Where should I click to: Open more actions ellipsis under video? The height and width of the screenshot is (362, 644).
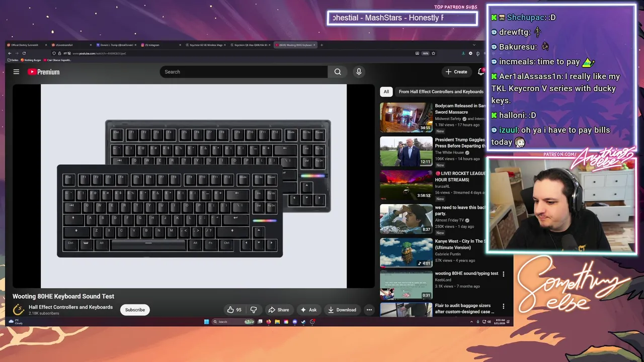[369, 310]
